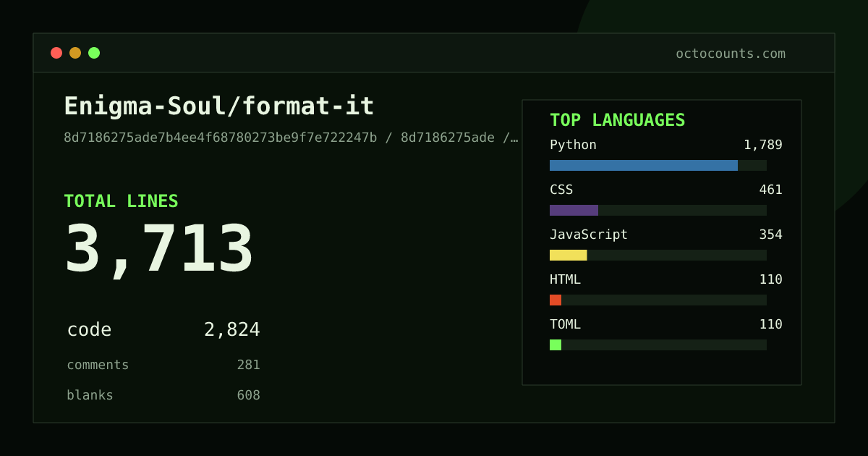Select the 2,824 code value
868x456 pixels.
pos(231,330)
